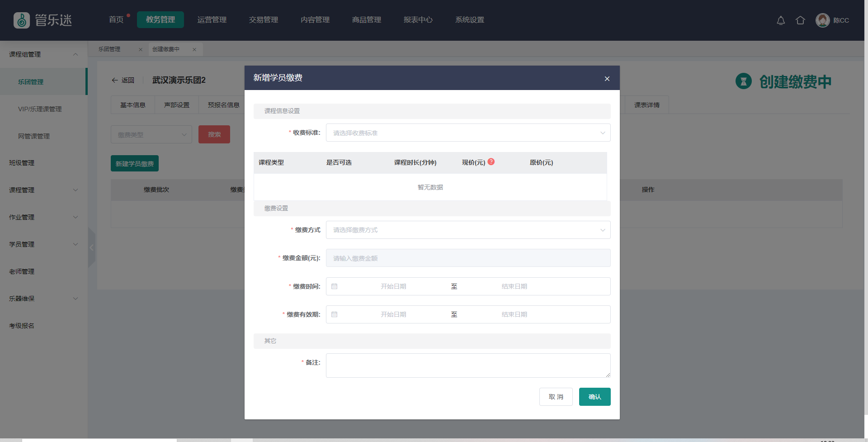
Task: Click the 确认 button
Action: click(x=594, y=397)
